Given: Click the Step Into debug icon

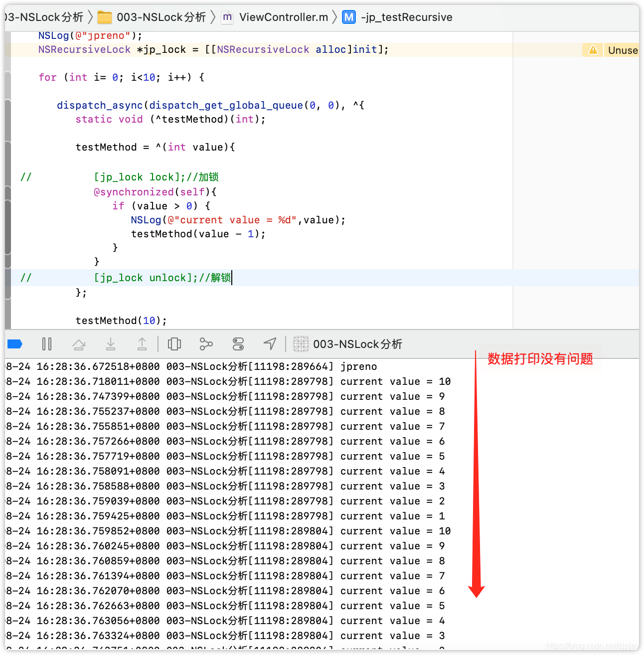Looking at the screenshot, I should (111, 344).
